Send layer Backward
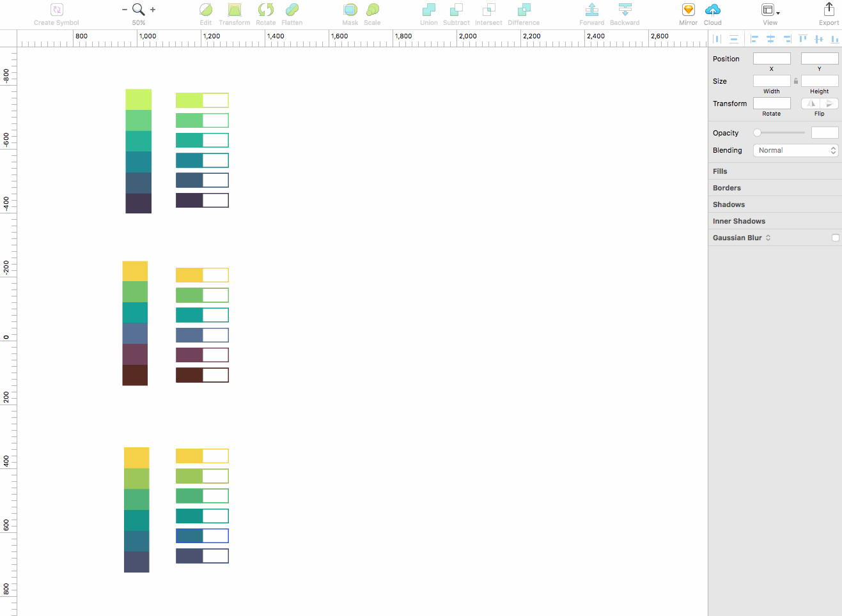The width and height of the screenshot is (842, 616). point(625,10)
